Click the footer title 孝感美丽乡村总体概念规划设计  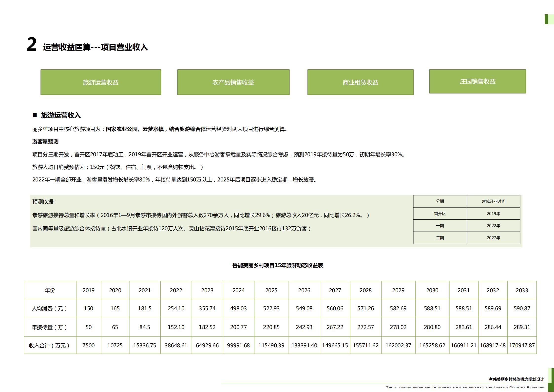pos(516,379)
